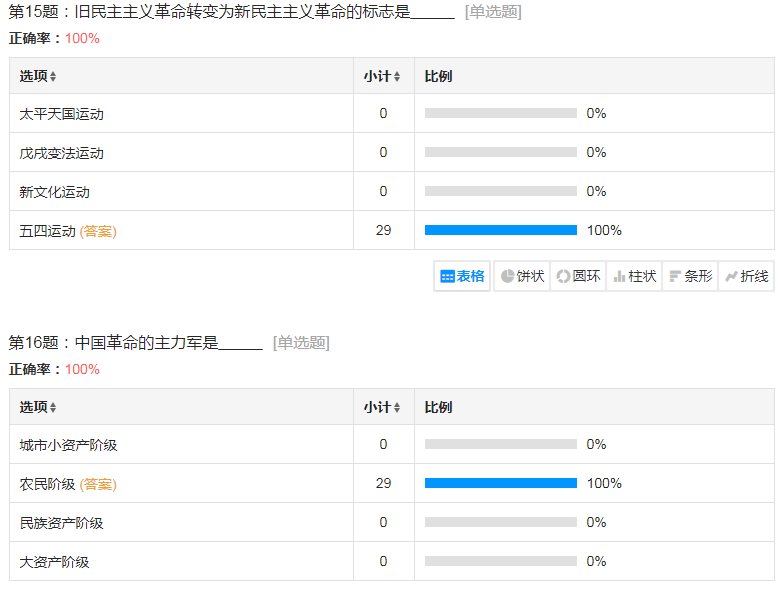The height and width of the screenshot is (590, 782).
Task: Click the 比例 header in question 16 table
Action: point(438,407)
